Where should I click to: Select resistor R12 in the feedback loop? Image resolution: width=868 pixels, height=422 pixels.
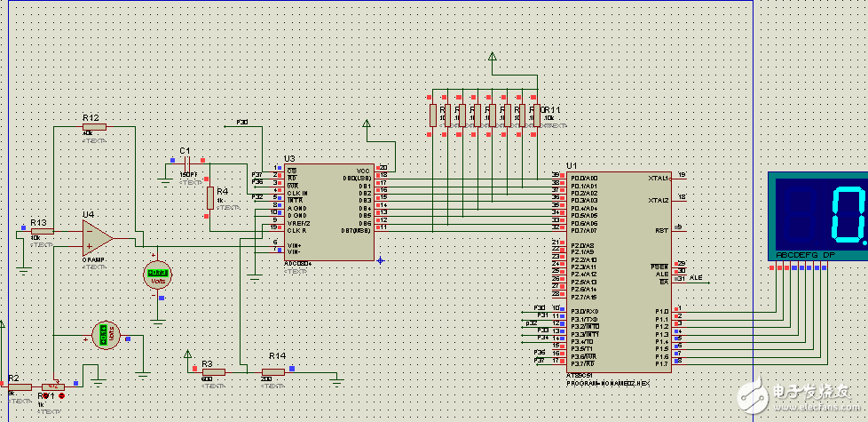93,127
